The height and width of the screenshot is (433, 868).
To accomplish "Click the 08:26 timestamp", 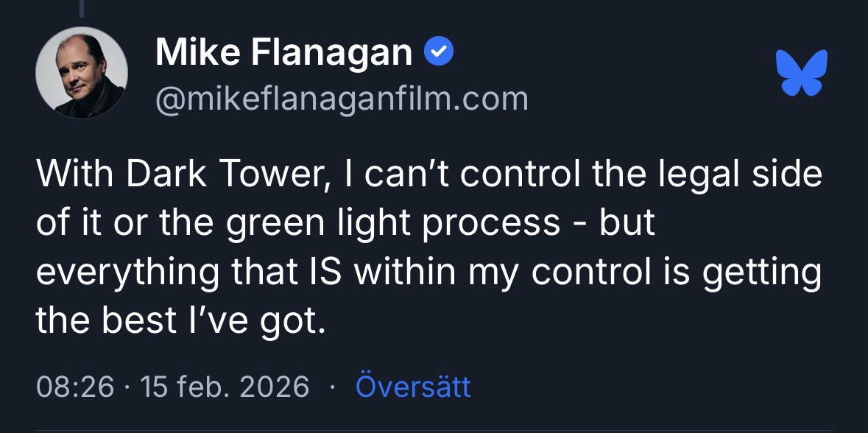I will tap(74, 387).
